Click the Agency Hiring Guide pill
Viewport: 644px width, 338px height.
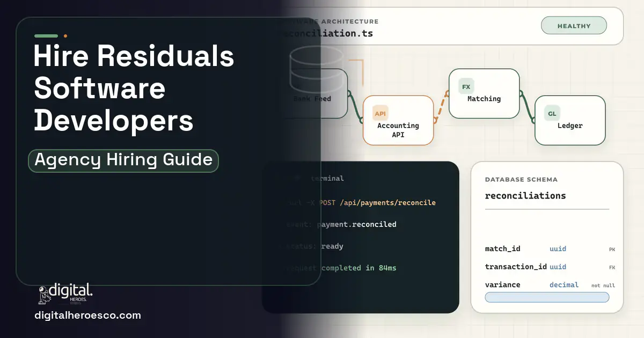[123, 160]
